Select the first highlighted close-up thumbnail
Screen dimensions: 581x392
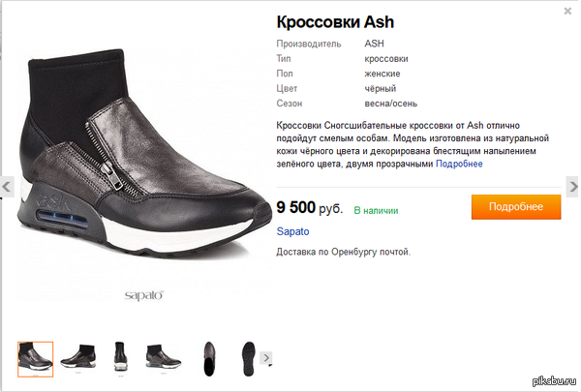point(35,357)
